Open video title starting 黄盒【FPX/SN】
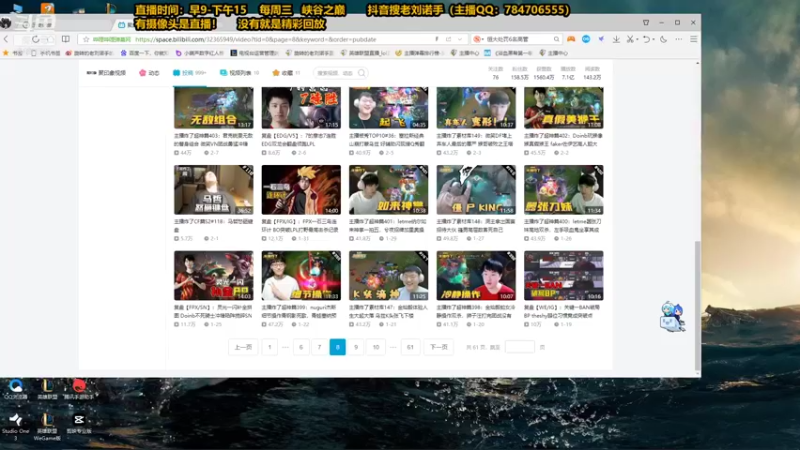The width and height of the screenshot is (800, 450). pyautogui.click(x=213, y=311)
